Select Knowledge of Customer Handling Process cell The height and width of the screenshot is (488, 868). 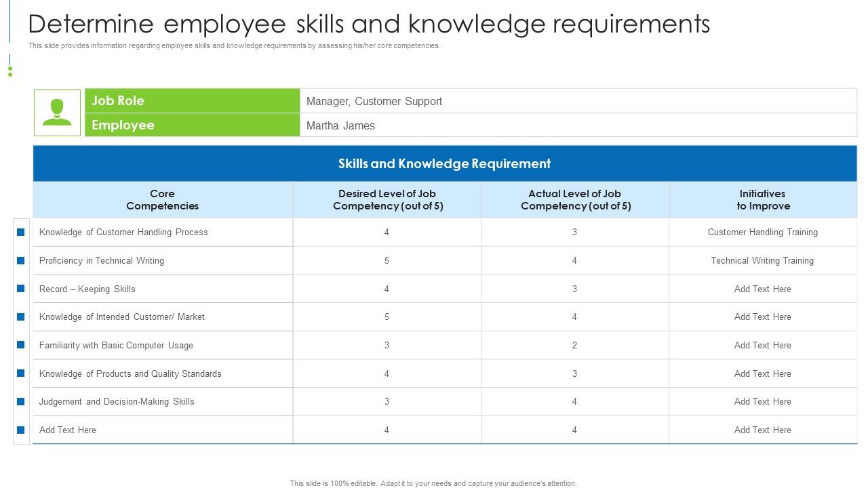163,232
